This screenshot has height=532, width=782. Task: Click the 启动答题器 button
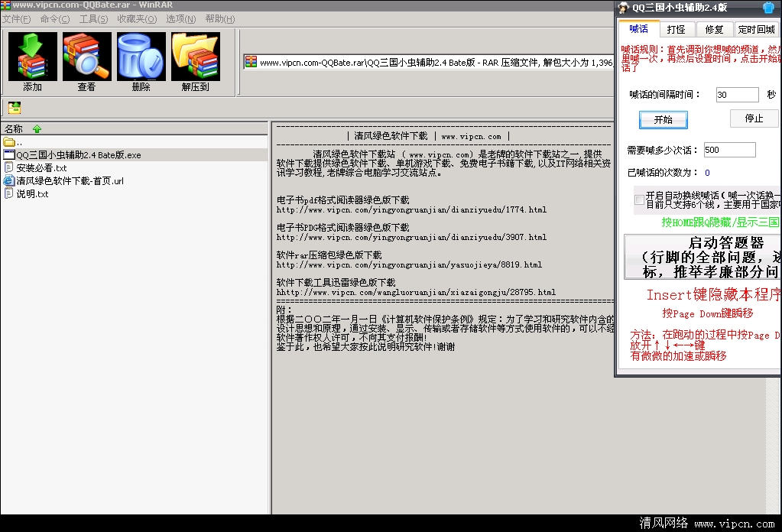[x=703, y=257]
